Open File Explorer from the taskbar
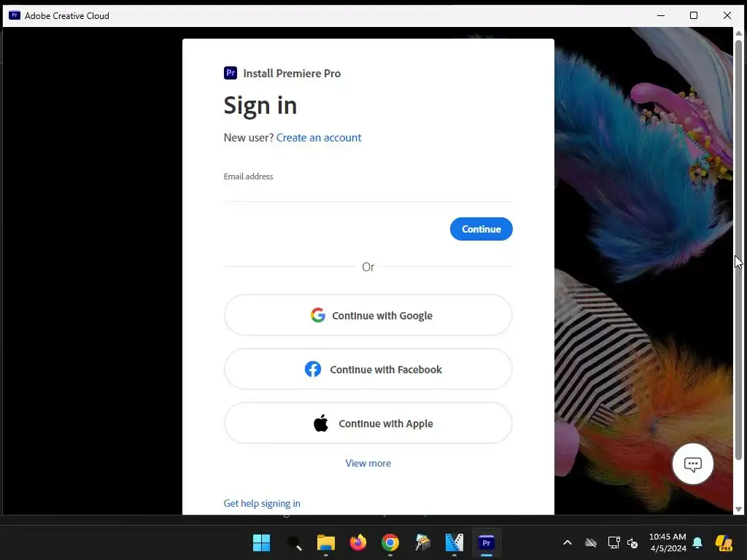 326,542
